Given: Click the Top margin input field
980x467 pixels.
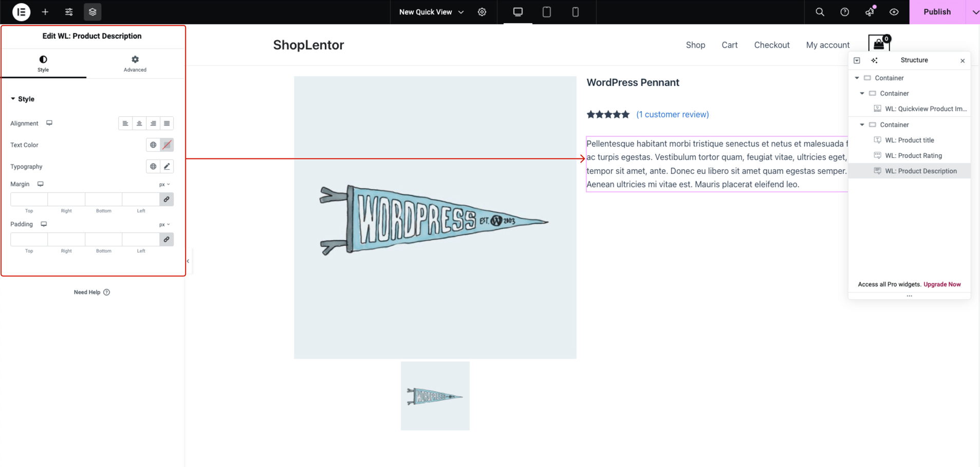Looking at the screenshot, I should [x=29, y=200].
